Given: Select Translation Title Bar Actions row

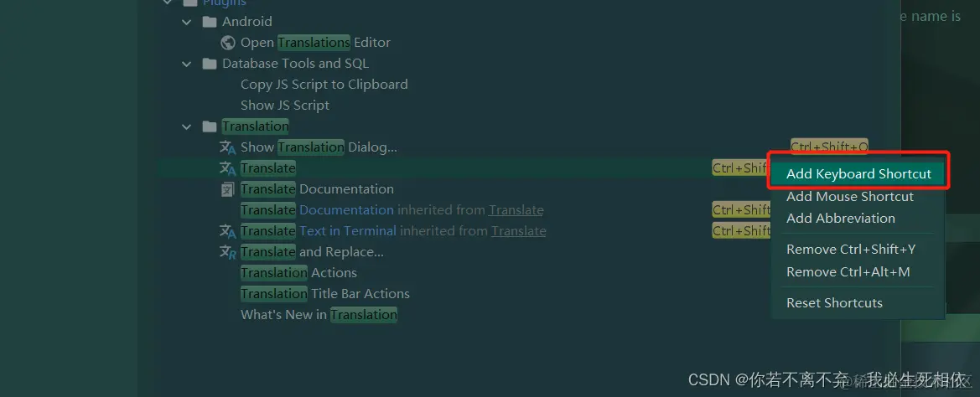Looking at the screenshot, I should click(x=325, y=294).
